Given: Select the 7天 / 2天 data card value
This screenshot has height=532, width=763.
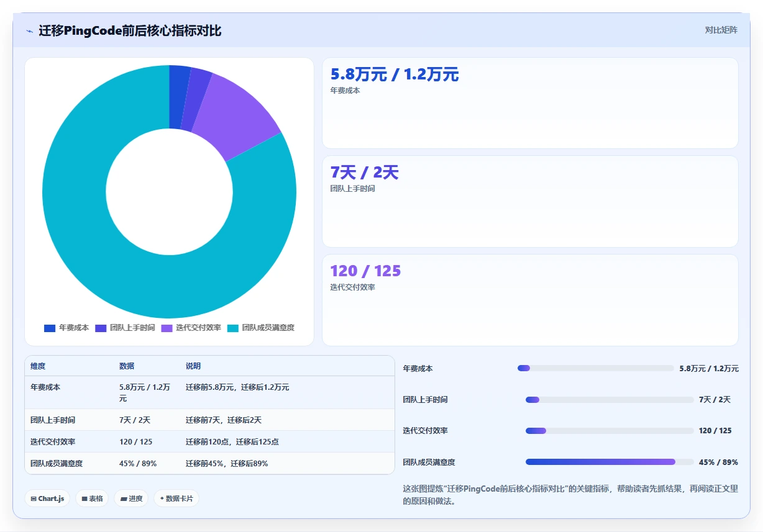Looking at the screenshot, I should [364, 173].
